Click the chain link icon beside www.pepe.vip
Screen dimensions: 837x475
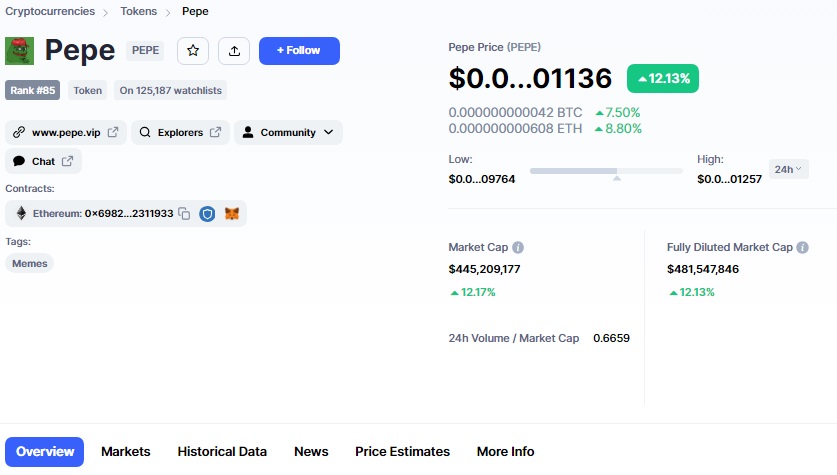pos(19,132)
